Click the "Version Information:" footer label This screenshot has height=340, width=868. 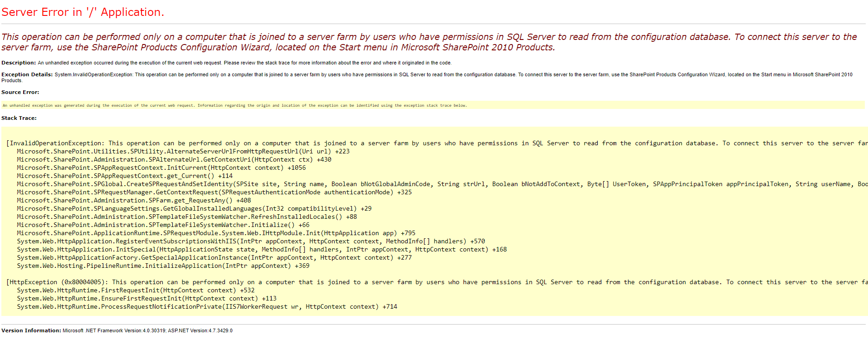click(x=31, y=330)
